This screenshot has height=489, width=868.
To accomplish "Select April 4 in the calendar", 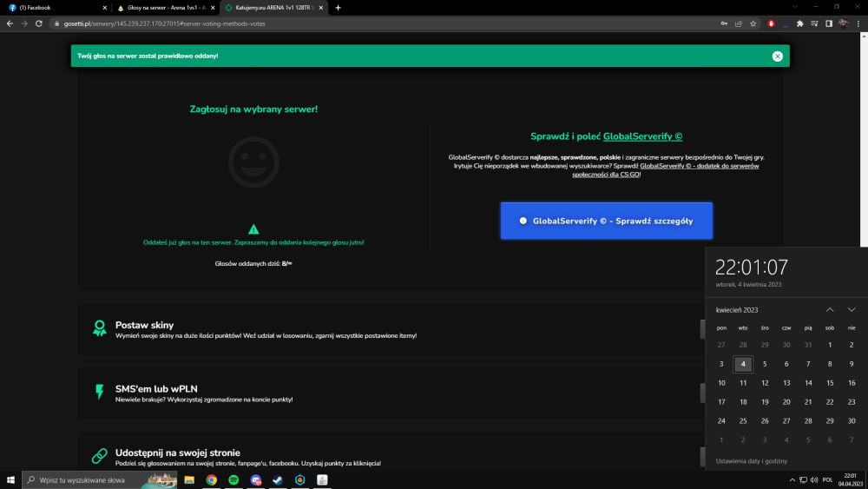I will (743, 364).
